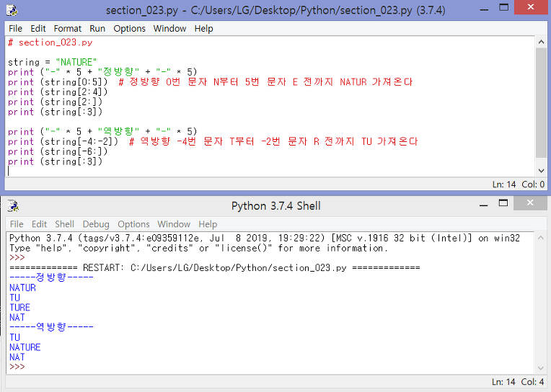Open File menu in Python Shell window
This screenshot has height=392, width=551.
point(17,224)
